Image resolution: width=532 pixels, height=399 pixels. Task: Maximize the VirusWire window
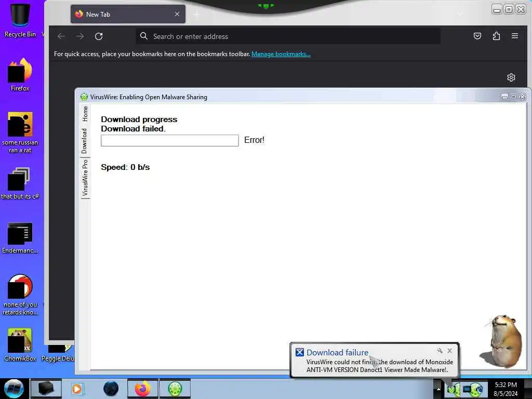[513, 97]
